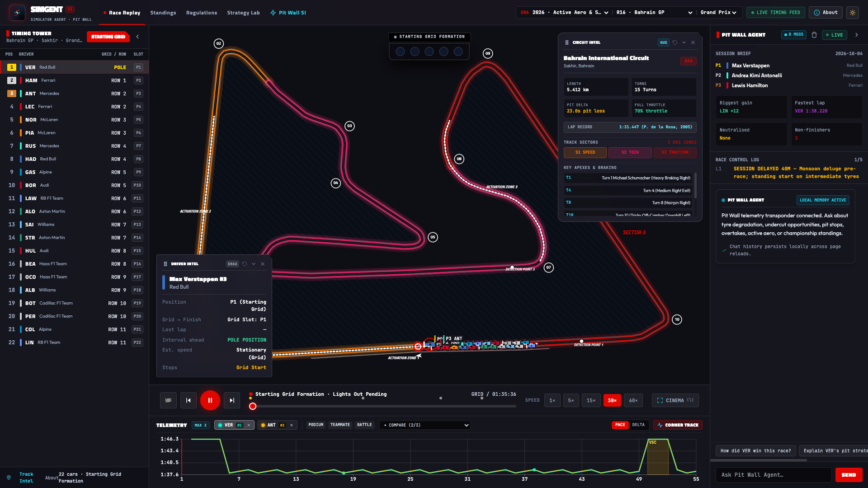Set replay speed to 60×
This screenshot has height=488, width=868.
point(633,400)
